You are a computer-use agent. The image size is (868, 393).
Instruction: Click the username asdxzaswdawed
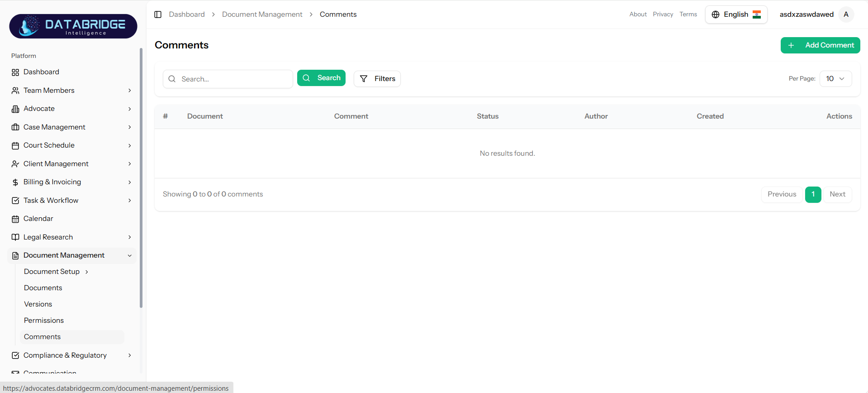pos(806,14)
